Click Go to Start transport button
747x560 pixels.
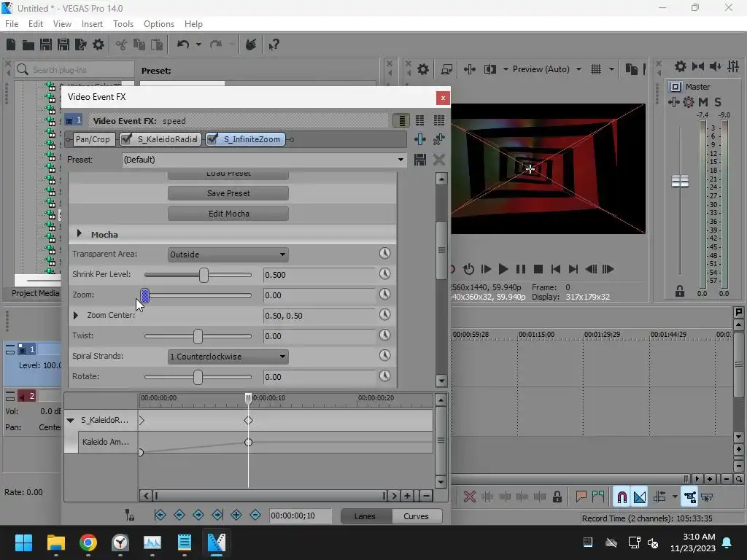coord(555,269)
